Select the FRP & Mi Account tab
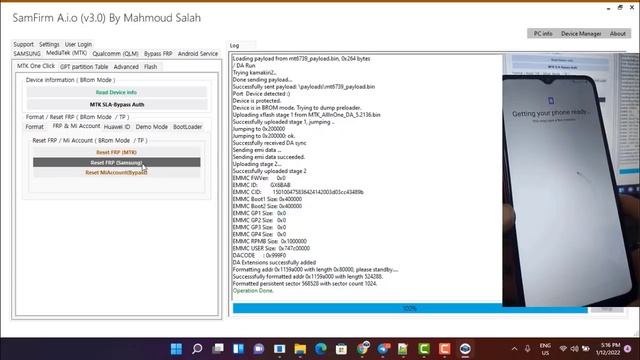 pyautogui.click(x=76, y=126)
